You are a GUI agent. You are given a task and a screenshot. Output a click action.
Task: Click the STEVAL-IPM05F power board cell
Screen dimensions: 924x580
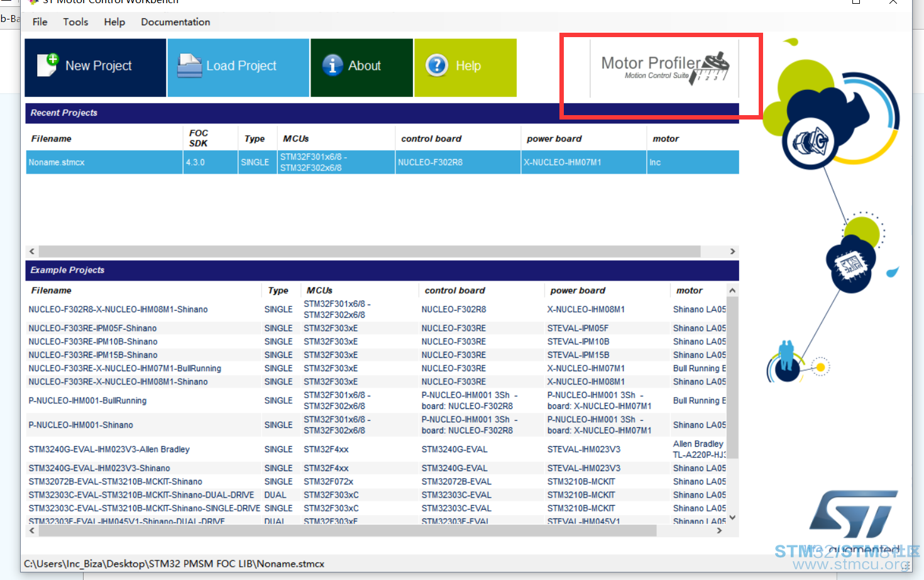[x=578, y=328]
